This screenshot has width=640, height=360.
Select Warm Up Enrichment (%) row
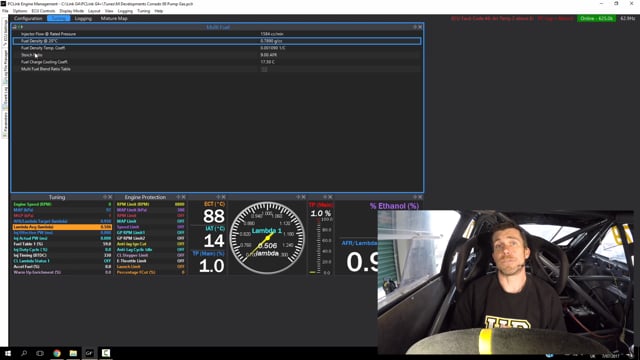tap(62, 272)
